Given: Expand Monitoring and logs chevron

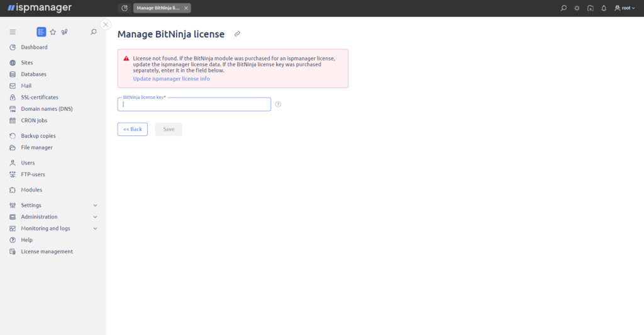Looking at the screenshot, I should tap(95, 229).
